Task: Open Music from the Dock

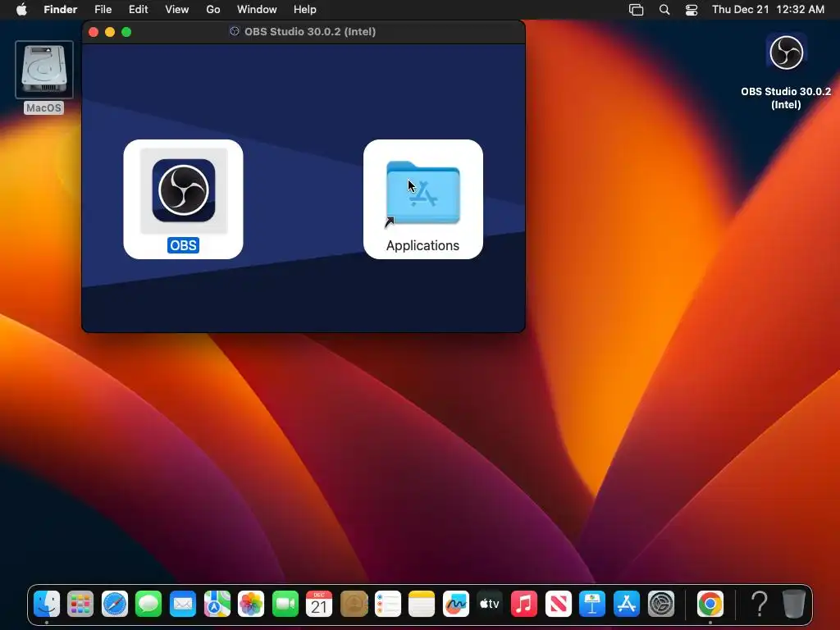Action: 524,604
